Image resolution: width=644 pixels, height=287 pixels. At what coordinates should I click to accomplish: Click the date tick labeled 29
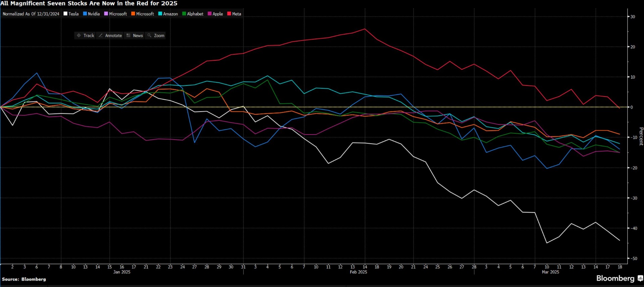coord(219,267)
